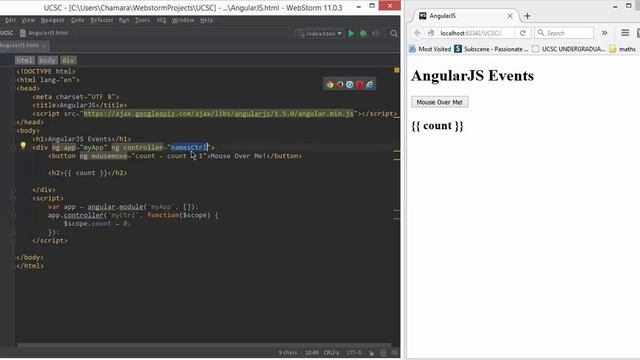Open page in Internet Explorer from editor popup
The height and width of the screenshot is (360, 640).
pyautogui.click(x=370, y=84)
